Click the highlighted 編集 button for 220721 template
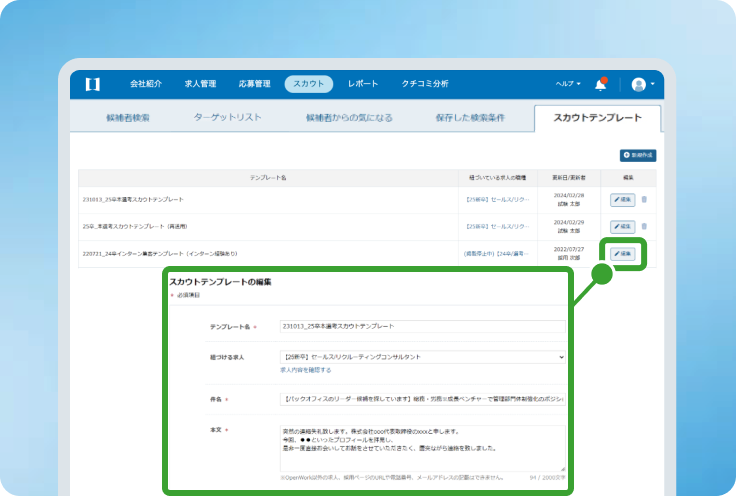The width and height of the screenshot is (736, 496). click(622, 254)
